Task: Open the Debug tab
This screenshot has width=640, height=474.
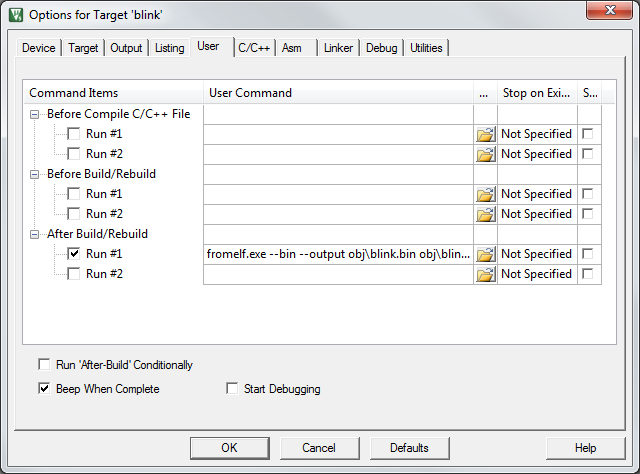Action: pos(382,48)
